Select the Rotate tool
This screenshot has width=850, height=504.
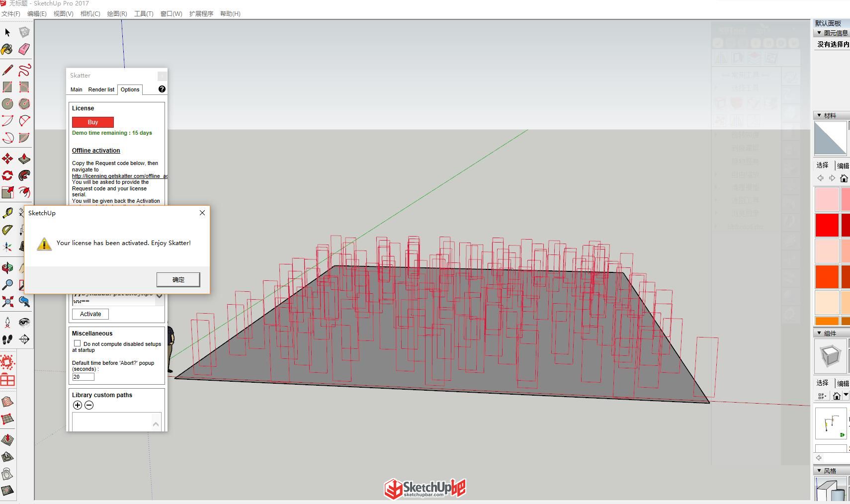pos(7,175)
